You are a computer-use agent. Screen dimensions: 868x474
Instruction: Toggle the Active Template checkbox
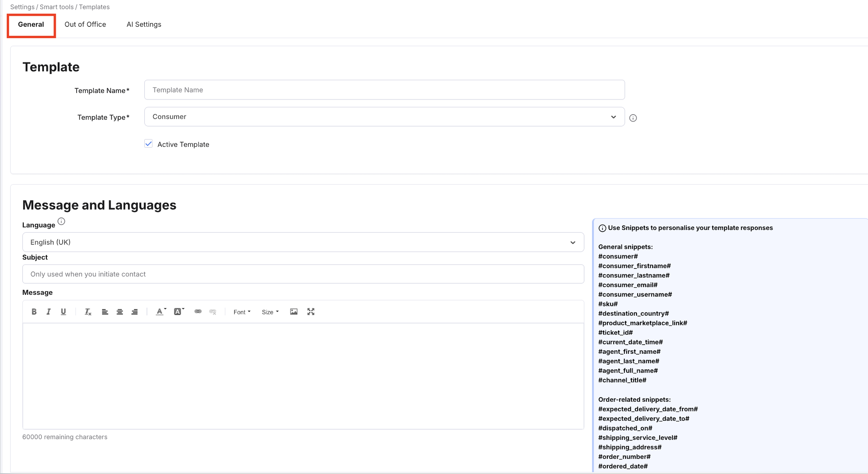coord(149,144)
